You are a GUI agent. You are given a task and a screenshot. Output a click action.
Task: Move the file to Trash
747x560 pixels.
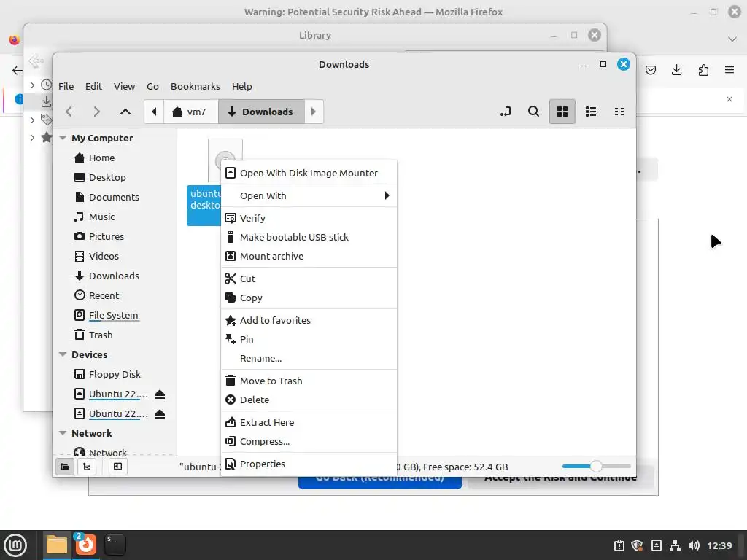pyautogui.click(x=309, y=381)
